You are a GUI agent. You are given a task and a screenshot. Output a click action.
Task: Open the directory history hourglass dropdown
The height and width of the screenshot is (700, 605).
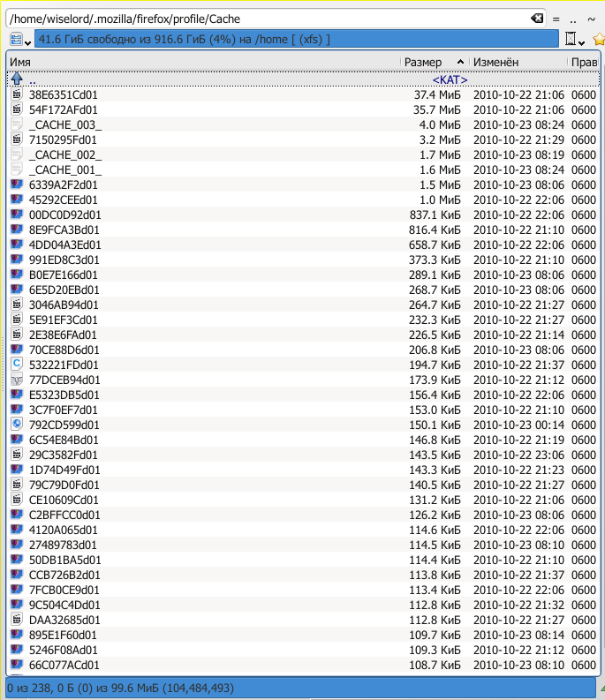(574, 40)
